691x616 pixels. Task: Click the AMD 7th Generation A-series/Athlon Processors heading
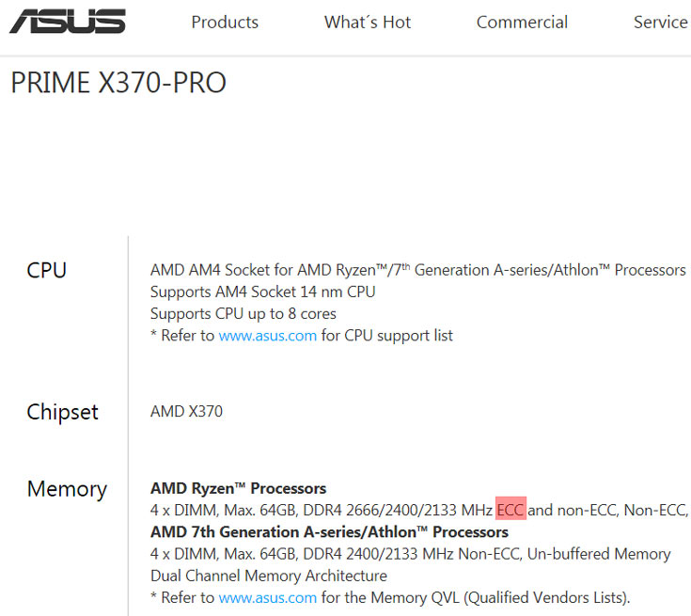(x=329, y=532)
